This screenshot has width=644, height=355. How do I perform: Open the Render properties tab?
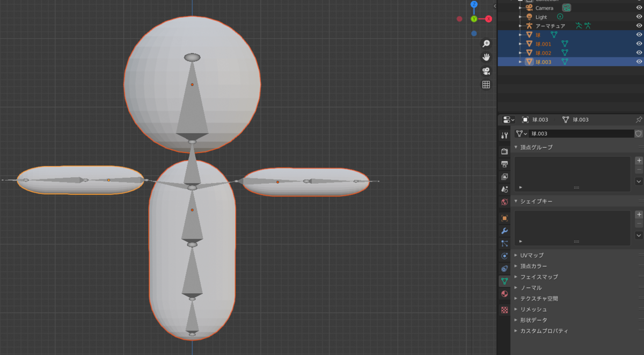pyautogui.click(x=504, y=151)
